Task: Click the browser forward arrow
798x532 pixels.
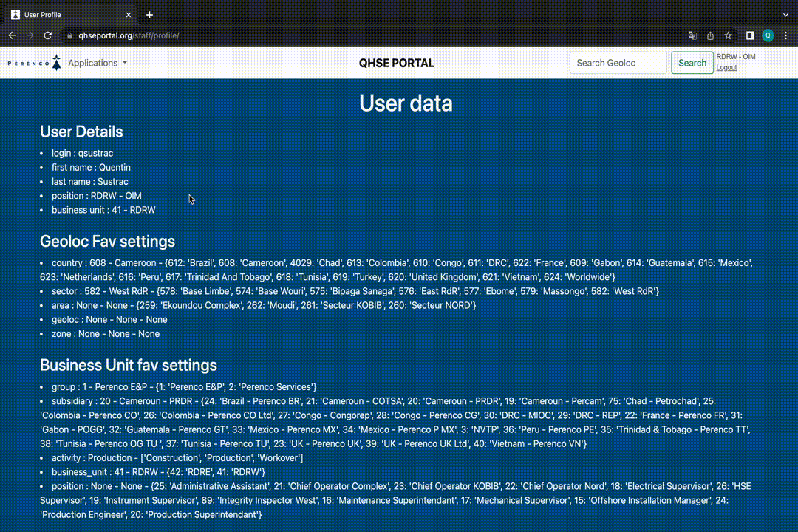Action: [30, 35]
